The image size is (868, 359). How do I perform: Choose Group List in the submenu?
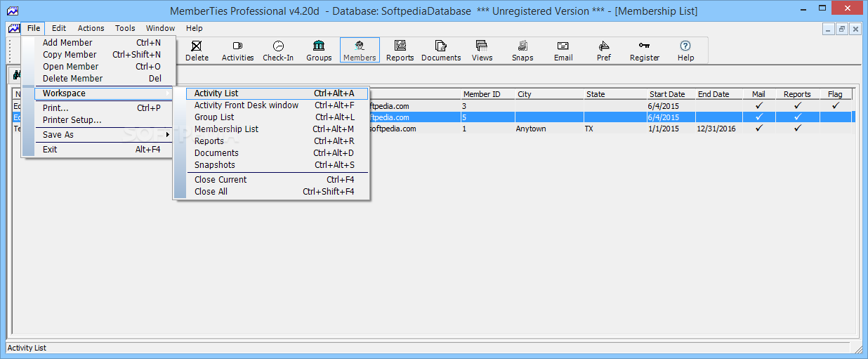pyautogui.click(x=277, y=117)
